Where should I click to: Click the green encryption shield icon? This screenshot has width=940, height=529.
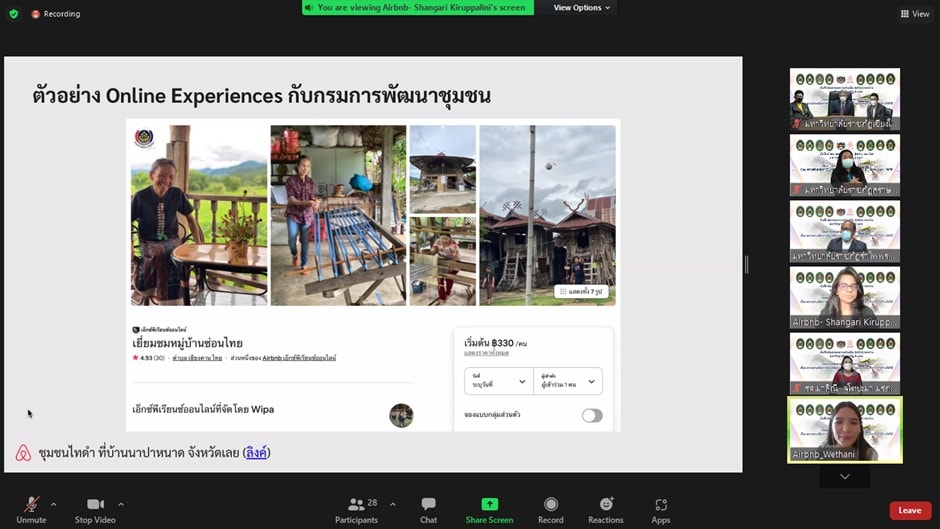pyautogui.click(x=14, y=13)
